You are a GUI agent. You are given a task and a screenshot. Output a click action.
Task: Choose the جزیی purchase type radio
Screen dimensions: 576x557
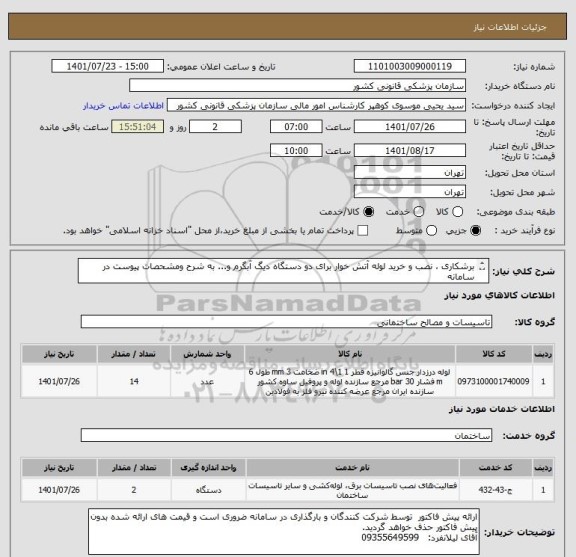475,231
